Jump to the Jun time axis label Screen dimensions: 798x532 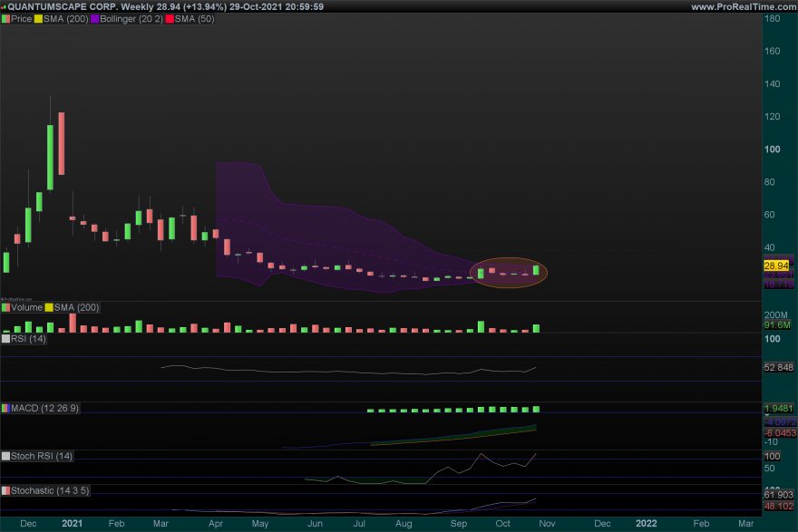point(315,523)
